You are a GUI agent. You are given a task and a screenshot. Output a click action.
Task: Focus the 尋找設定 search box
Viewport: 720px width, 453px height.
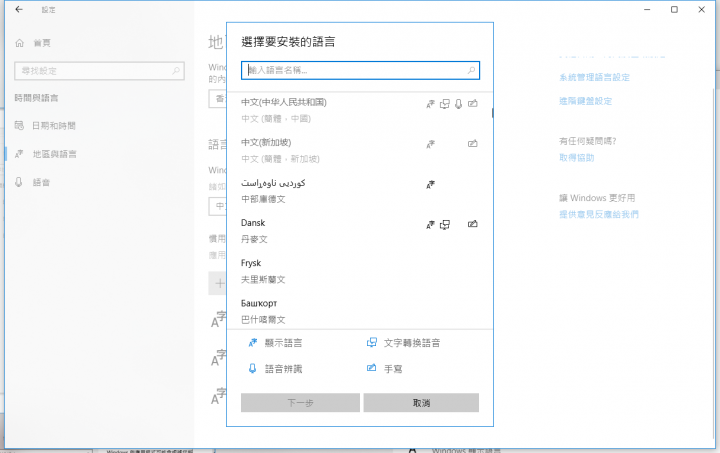point(99,71)
